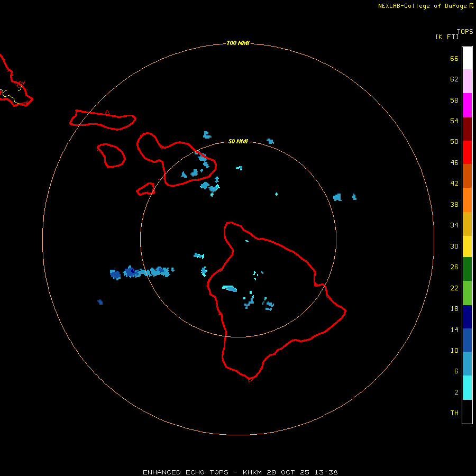Click the "NEXLAB-College of DuPage" credit text

point(422,6)
